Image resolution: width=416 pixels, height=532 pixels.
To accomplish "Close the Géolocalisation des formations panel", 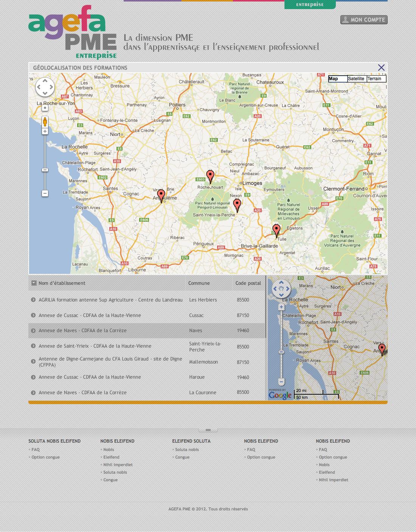I will pyautogui.click(x=381, y=68).
